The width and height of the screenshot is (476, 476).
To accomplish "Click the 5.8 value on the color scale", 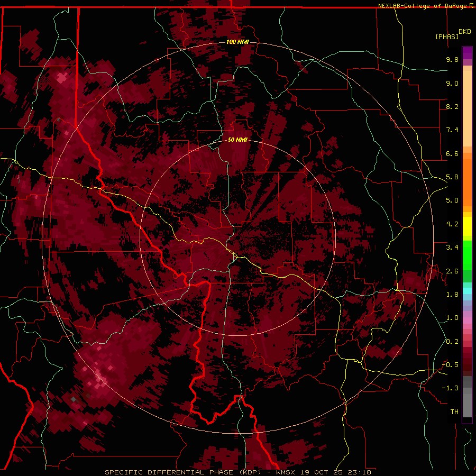I will pos(452,177).
